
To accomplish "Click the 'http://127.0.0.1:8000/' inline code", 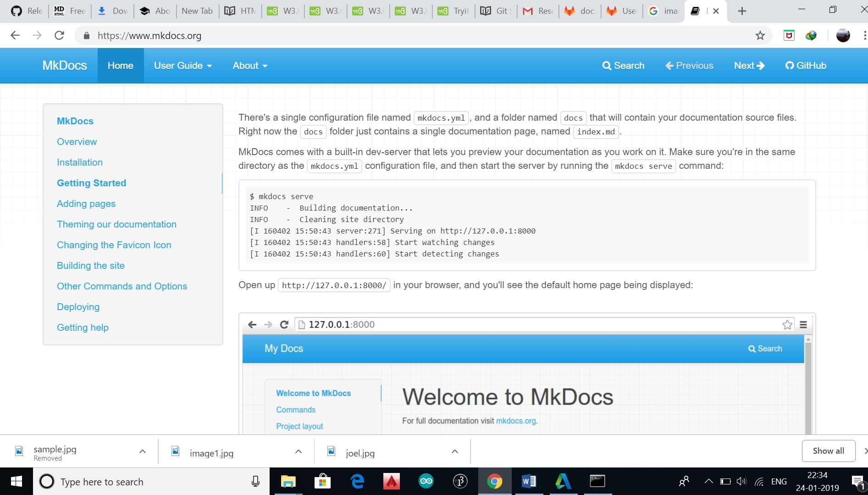I will tap(334, 285).
